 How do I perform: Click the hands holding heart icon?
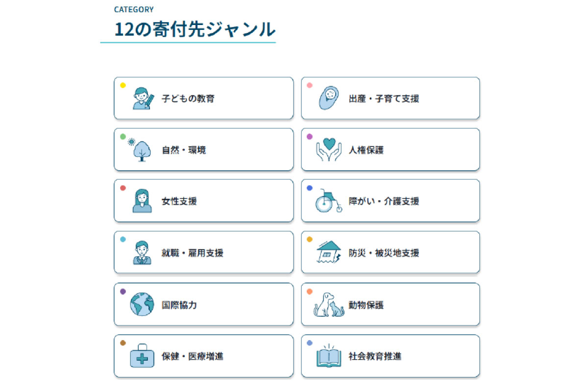click(x=329, y=149)
